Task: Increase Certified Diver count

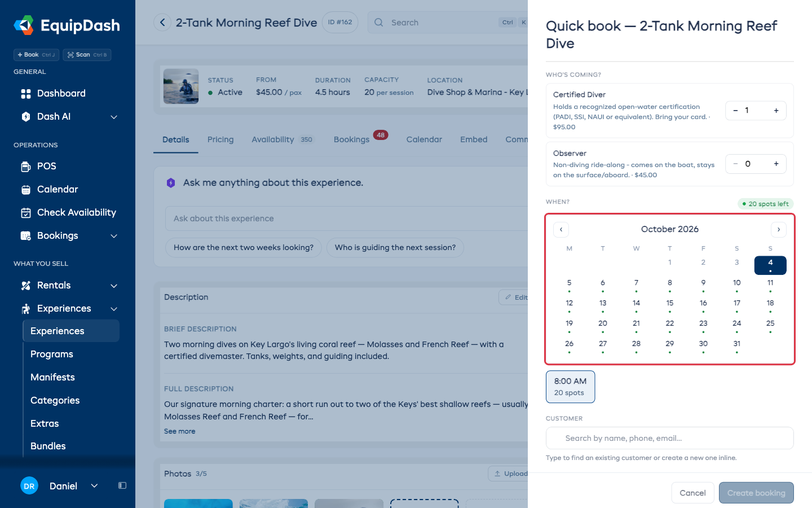Action: point(776,111)
